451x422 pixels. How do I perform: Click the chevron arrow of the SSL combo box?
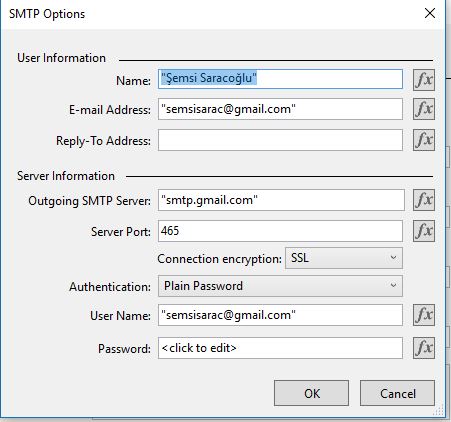[x=393, y=258]
